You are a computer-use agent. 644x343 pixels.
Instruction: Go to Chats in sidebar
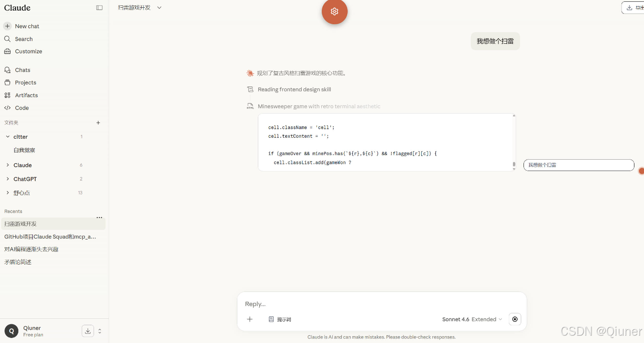(22, 70)
